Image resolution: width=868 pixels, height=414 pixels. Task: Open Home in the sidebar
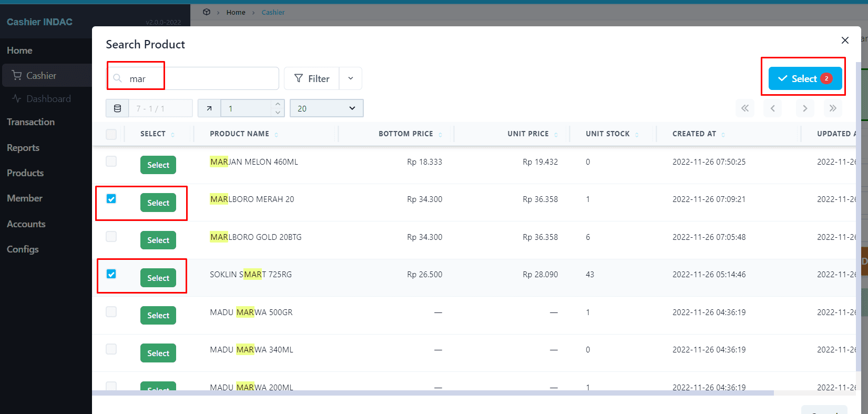pyautogui.click(x=19, y=51)
